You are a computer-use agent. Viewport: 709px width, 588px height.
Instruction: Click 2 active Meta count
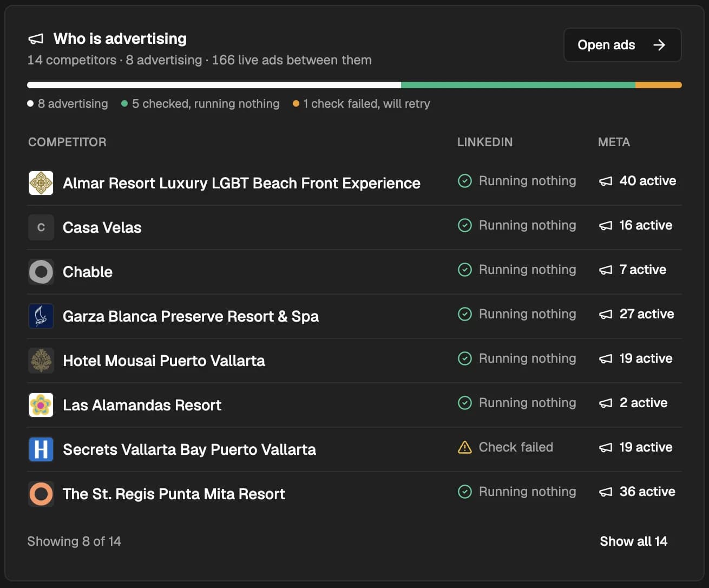coord(644,403)
